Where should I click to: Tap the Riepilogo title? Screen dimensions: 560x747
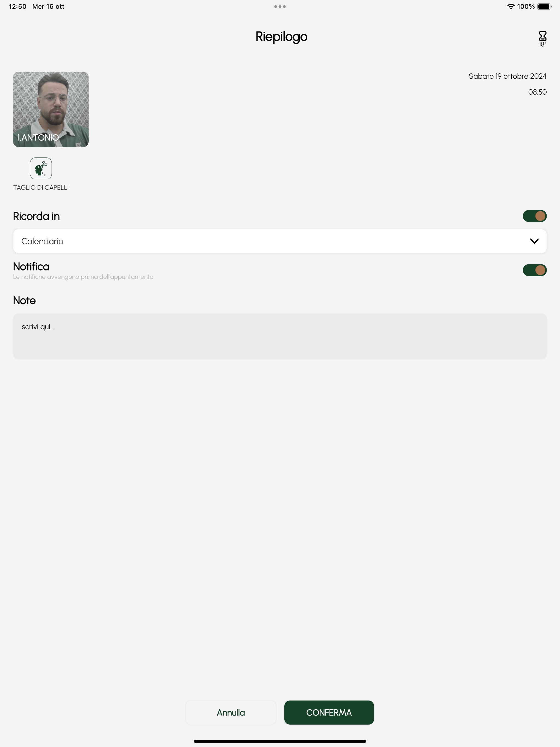[281, 37]
